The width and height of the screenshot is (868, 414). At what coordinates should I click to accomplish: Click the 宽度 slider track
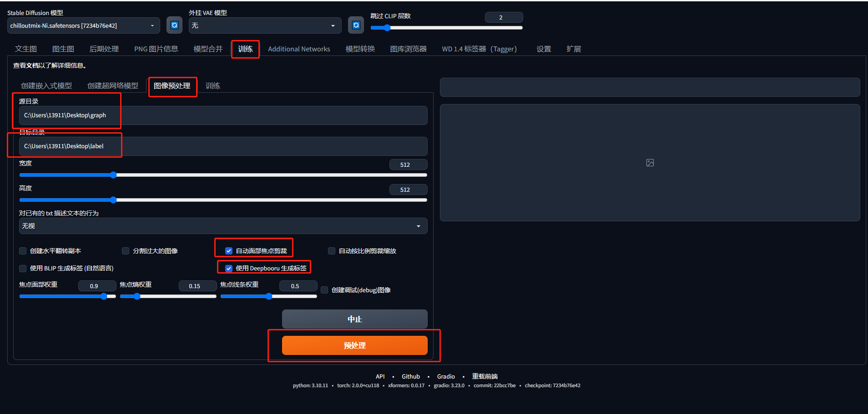(223, 175)
